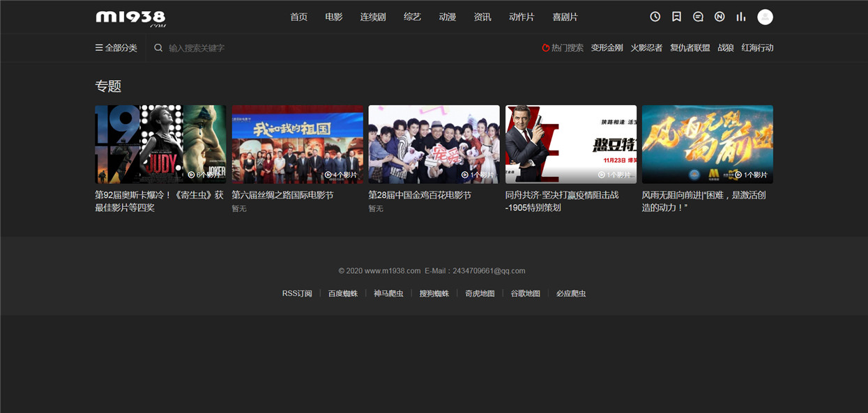
Task: Open the 憨豆特工 topic thumbnail
Action: 571,144
